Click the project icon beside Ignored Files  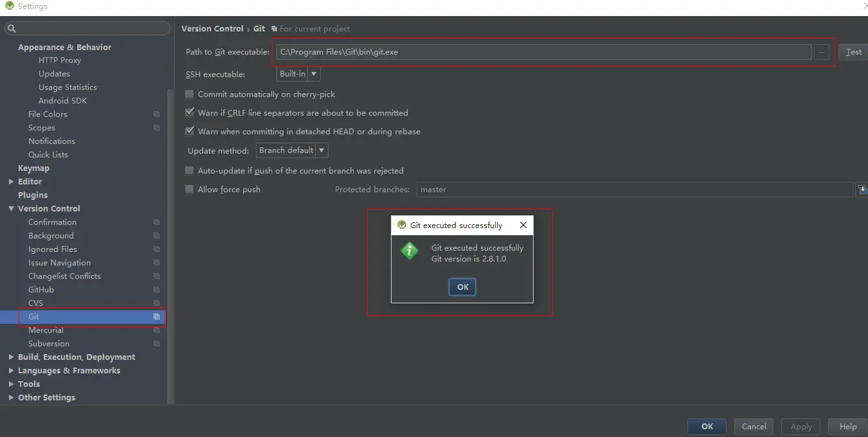(x=156, y=249)
